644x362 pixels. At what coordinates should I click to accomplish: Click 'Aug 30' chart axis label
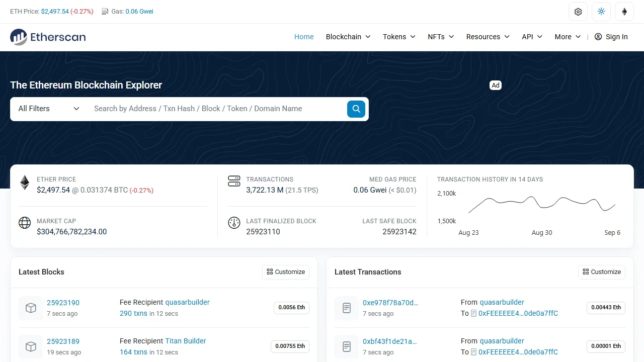(x=542, y=233)
